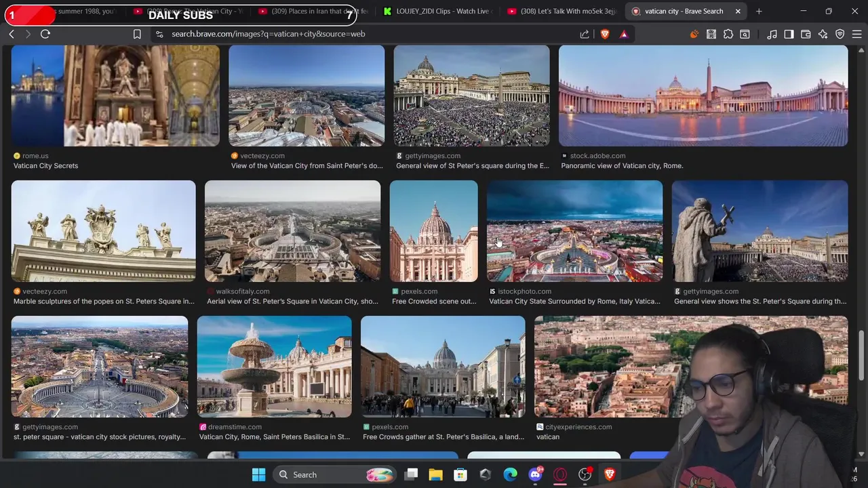Open walksofitaly aerial view of St. Peter's image
The width and height of the screenshot is (868, 488).
292,231
